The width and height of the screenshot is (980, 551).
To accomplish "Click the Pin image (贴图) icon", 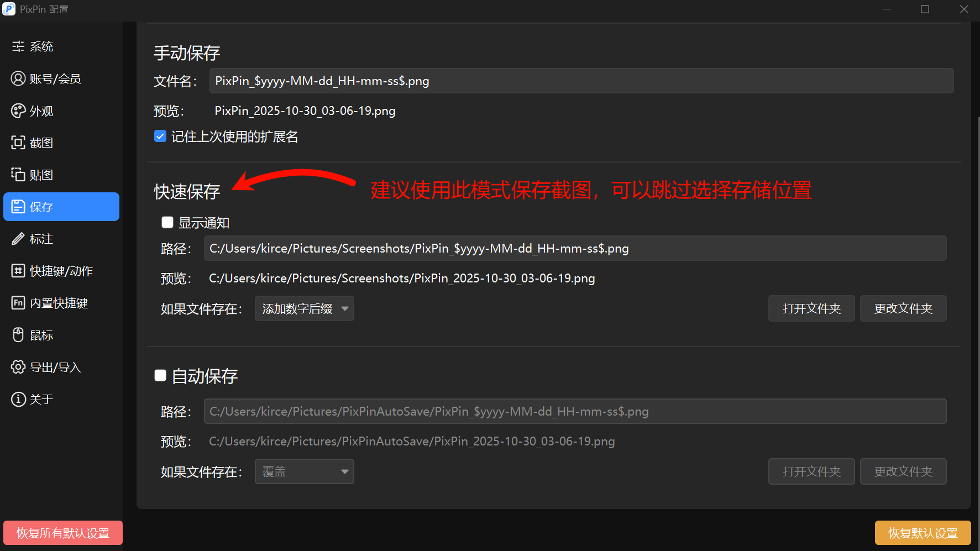I will [x=18, y=175].
